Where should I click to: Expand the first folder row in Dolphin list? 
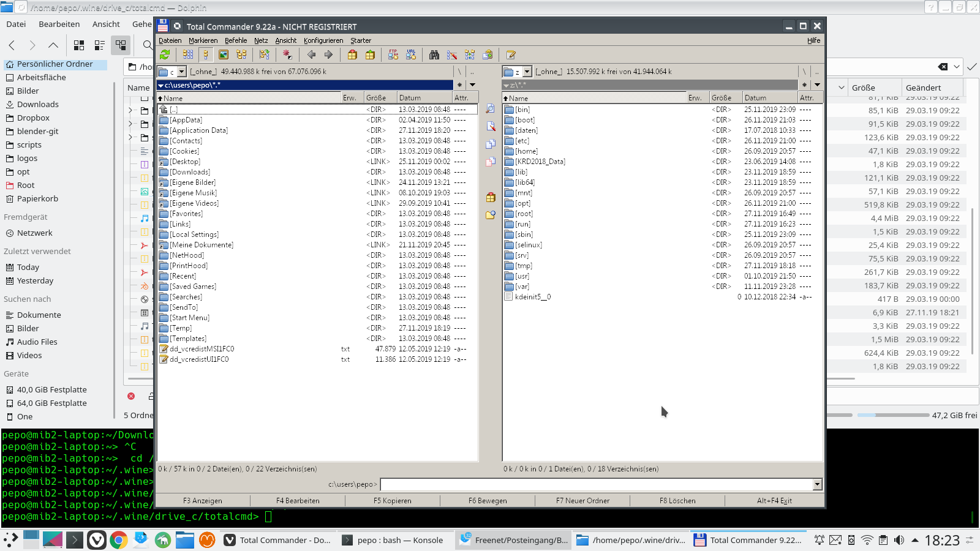tap(130, 110)
